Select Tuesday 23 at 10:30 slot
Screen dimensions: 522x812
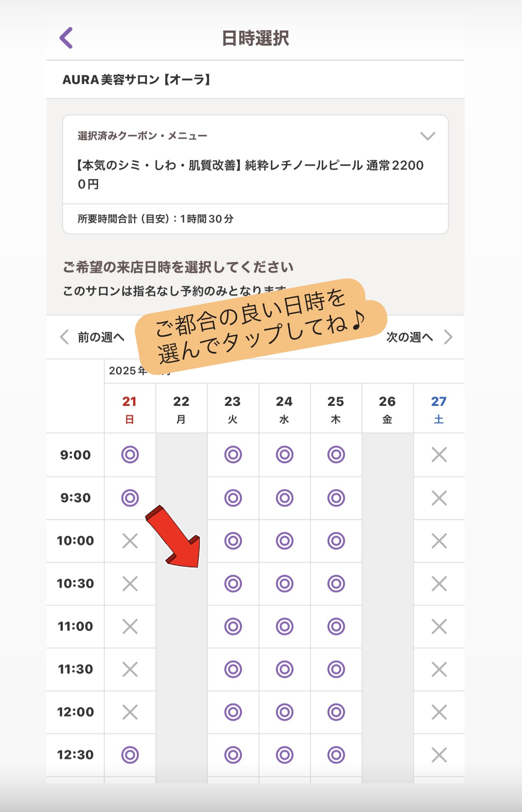233,584
